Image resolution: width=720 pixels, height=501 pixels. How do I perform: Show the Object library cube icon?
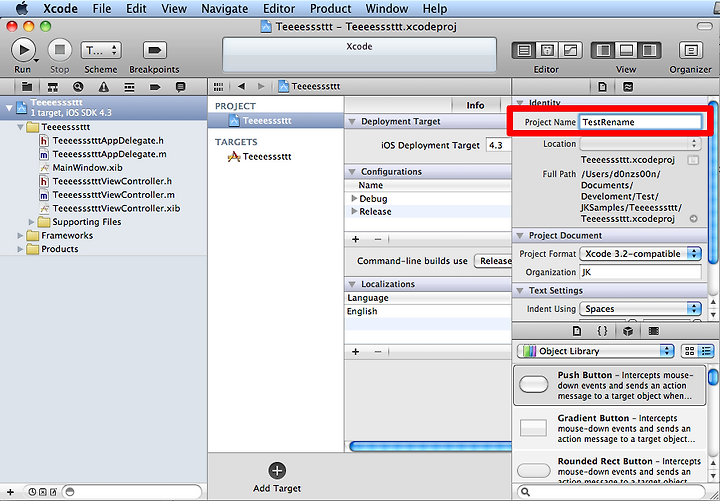pos(628,331)
